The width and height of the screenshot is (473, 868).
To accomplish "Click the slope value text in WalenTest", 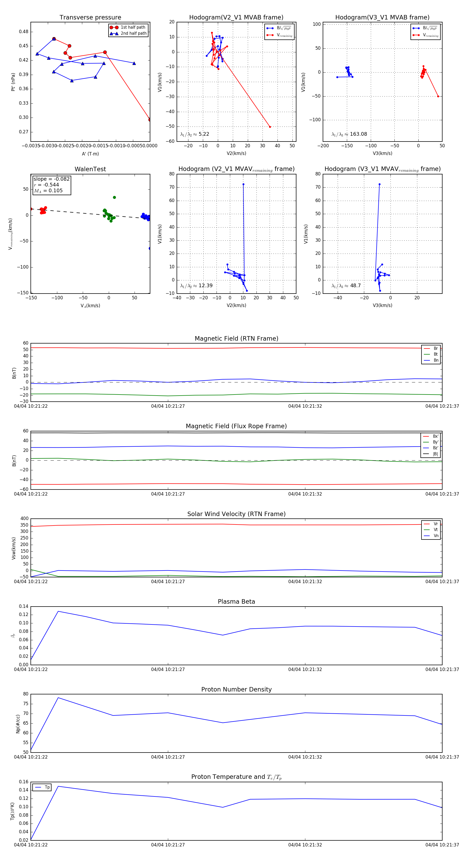I will tap(52, 179).
